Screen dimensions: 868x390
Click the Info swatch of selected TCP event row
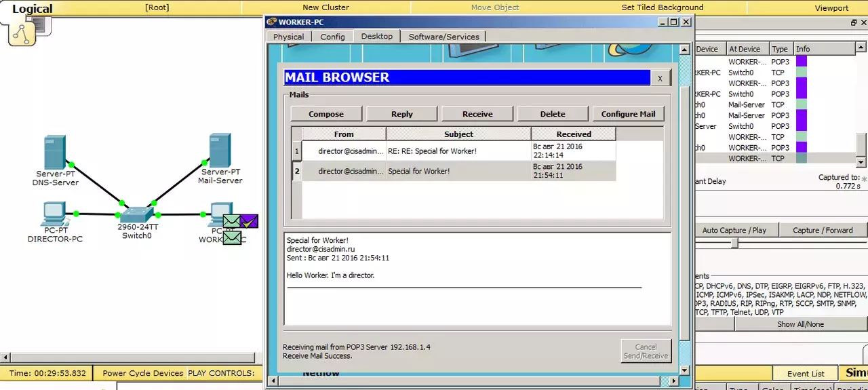pyautogui.click(x=801, y=158)
